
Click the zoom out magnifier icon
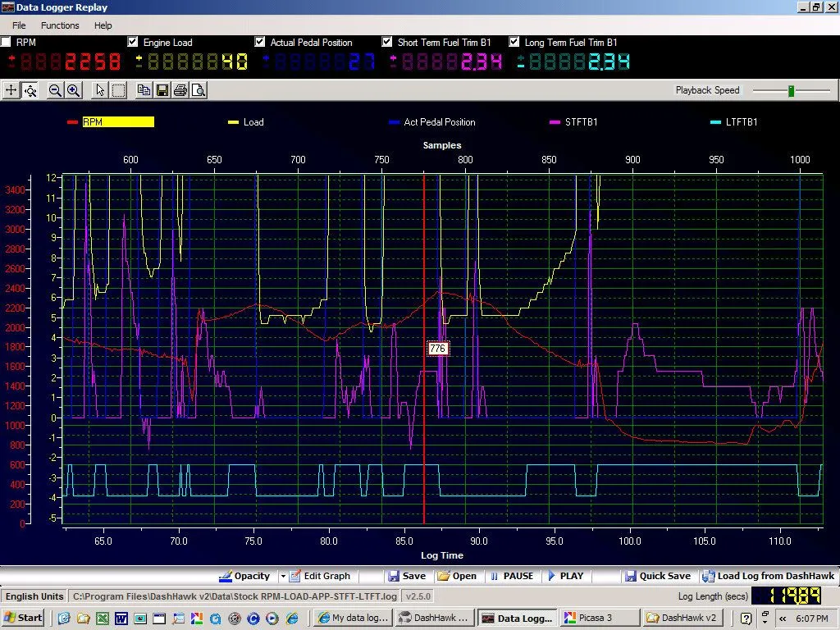point(56,90)
